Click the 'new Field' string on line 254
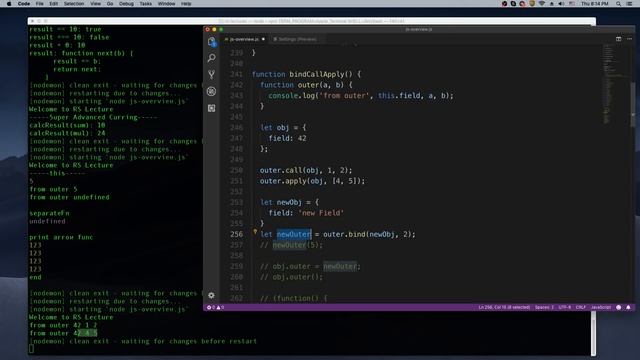Image resolution: width=640 pixels, height=360 pixels. [321, 213]
